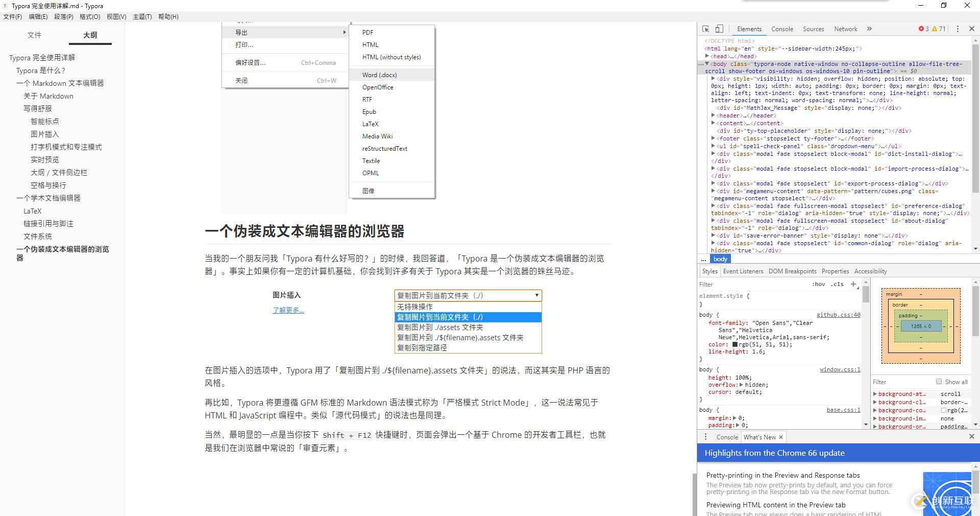The image size is (980, 516).
Task: Open the Accessibility pane tab
Action: pos(871,271)
